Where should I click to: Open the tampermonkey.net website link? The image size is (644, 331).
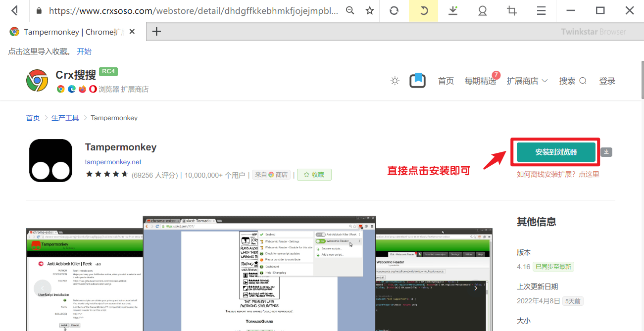pyautogui.click(x=113, y=162)
